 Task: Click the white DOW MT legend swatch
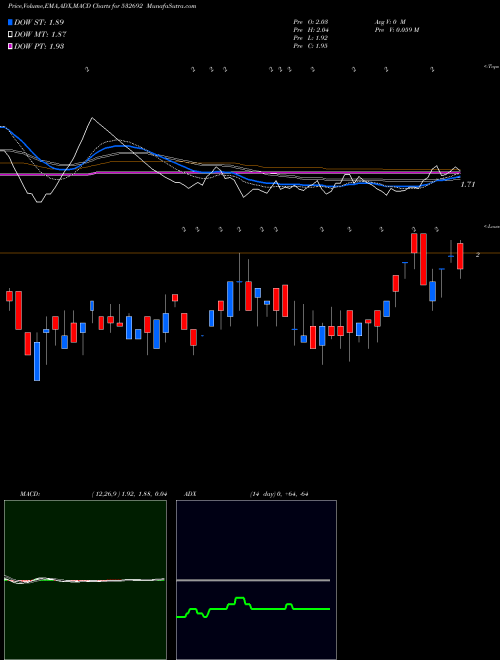(11, 35)
